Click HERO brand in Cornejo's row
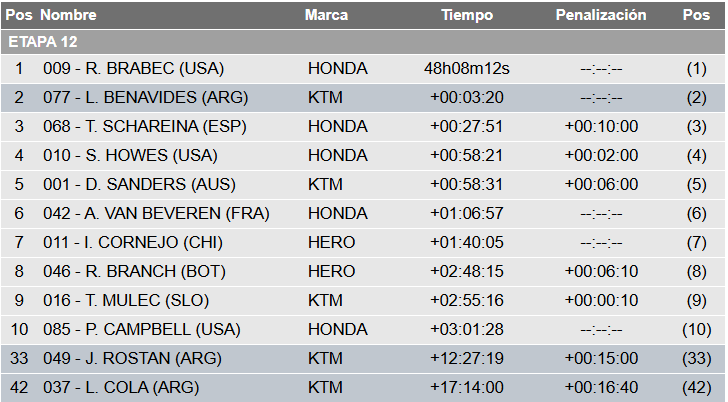 pos(331,243)
